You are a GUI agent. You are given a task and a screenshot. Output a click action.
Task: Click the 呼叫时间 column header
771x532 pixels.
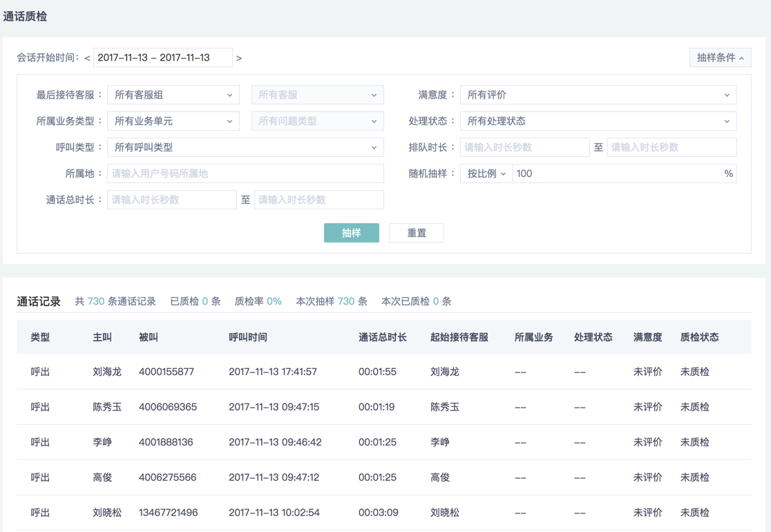point(248,337)
